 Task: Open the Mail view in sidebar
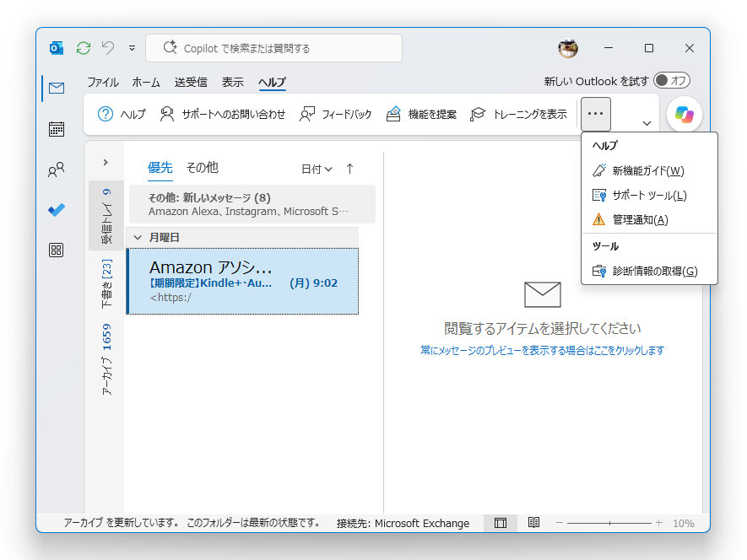click(57, 88)
